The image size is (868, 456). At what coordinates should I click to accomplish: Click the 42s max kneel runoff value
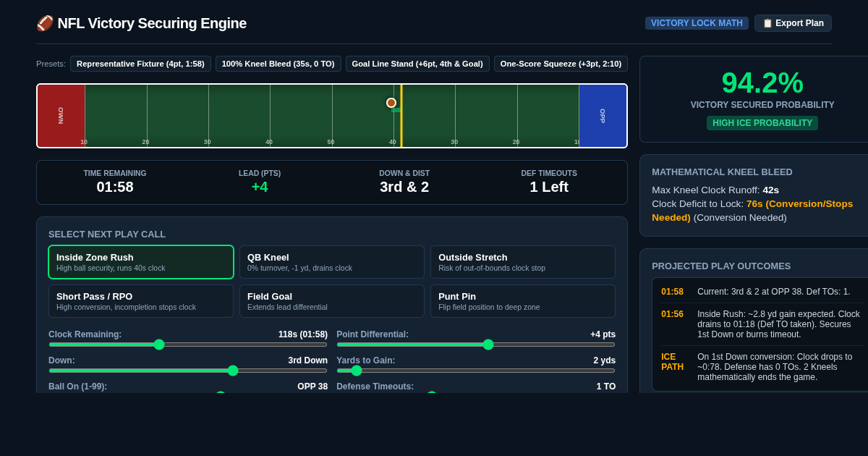[x=771, y=190]
